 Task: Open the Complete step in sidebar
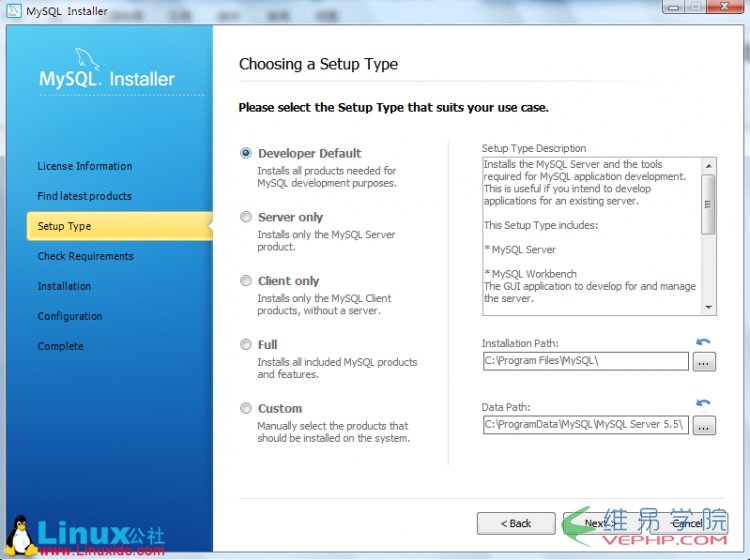pyautogui.click(x=60, y=346)
